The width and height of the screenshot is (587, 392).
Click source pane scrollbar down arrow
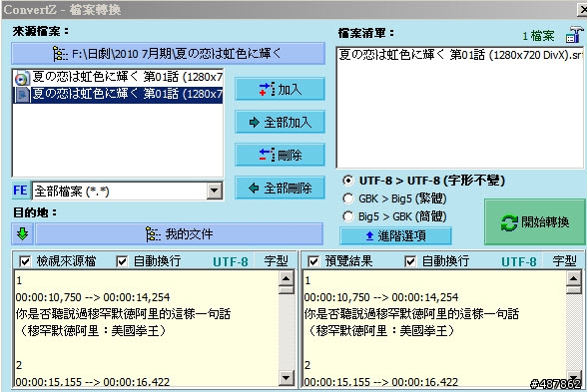287,377
